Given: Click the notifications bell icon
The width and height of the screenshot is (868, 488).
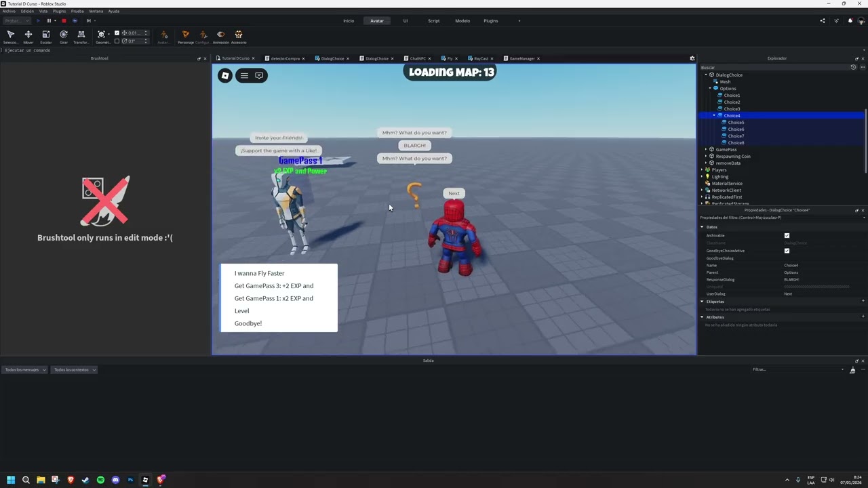Looking at the screenshot, I should point(850,21).
